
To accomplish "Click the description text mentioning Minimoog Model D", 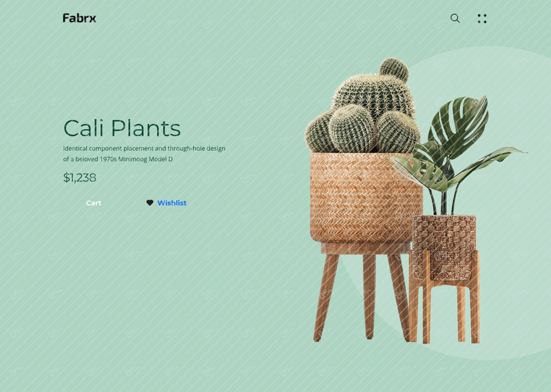I will (x=144, y=154).
